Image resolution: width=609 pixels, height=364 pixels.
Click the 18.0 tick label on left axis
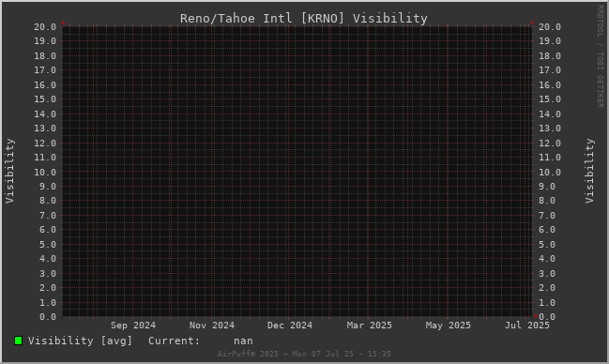coord(45,56)
